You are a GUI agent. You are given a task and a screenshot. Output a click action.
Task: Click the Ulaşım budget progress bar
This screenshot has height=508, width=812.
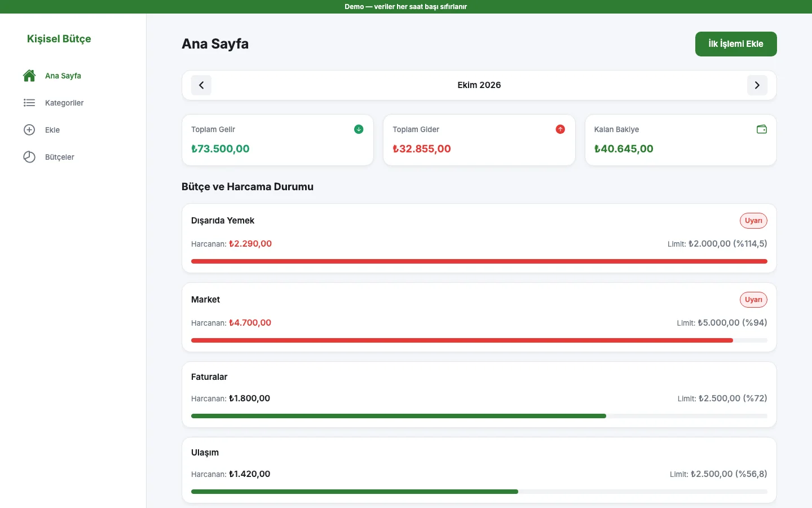pyautogui.click(x=479, y=492)
